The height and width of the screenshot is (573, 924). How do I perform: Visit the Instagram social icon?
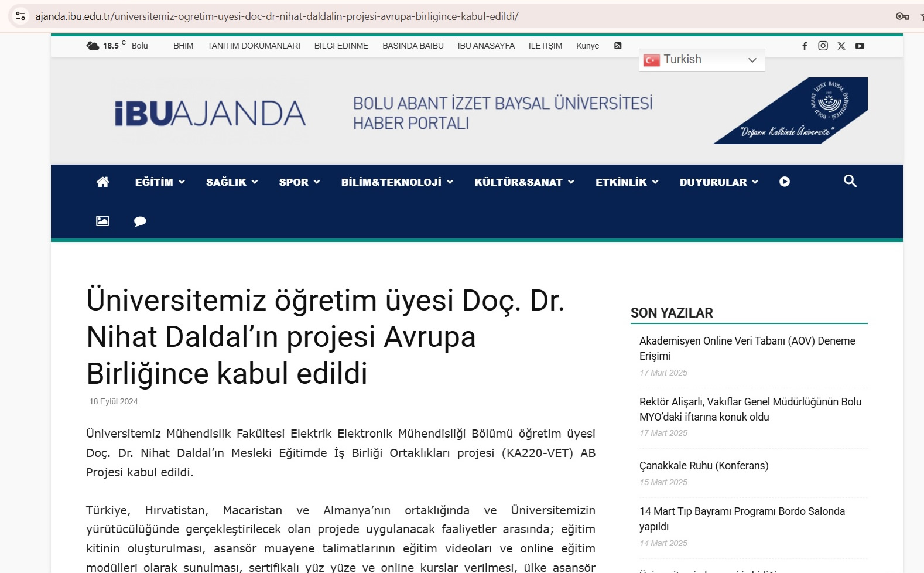pyautogui.click(x=823, y=46)
